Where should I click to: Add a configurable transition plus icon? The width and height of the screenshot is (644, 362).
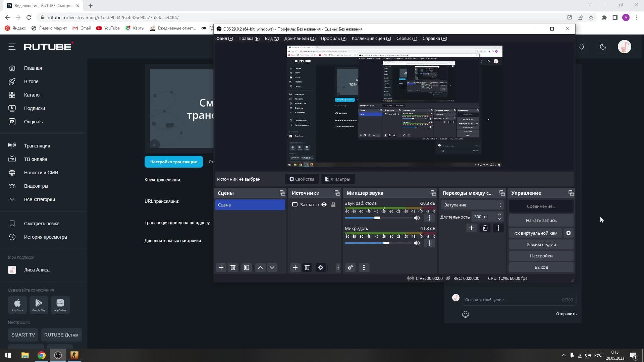click(471, 228)
